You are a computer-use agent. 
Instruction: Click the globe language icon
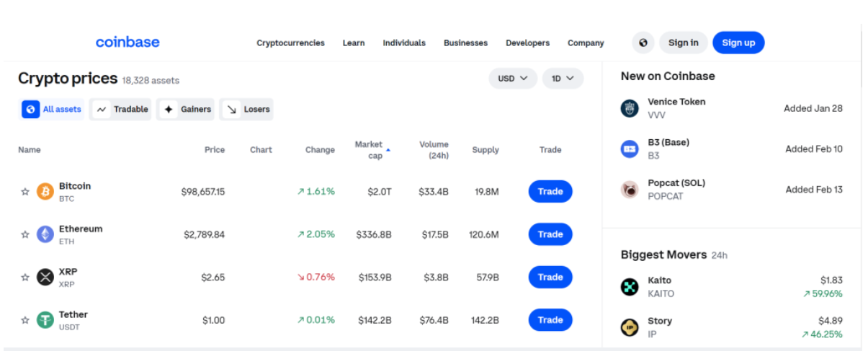click(643, 43)
